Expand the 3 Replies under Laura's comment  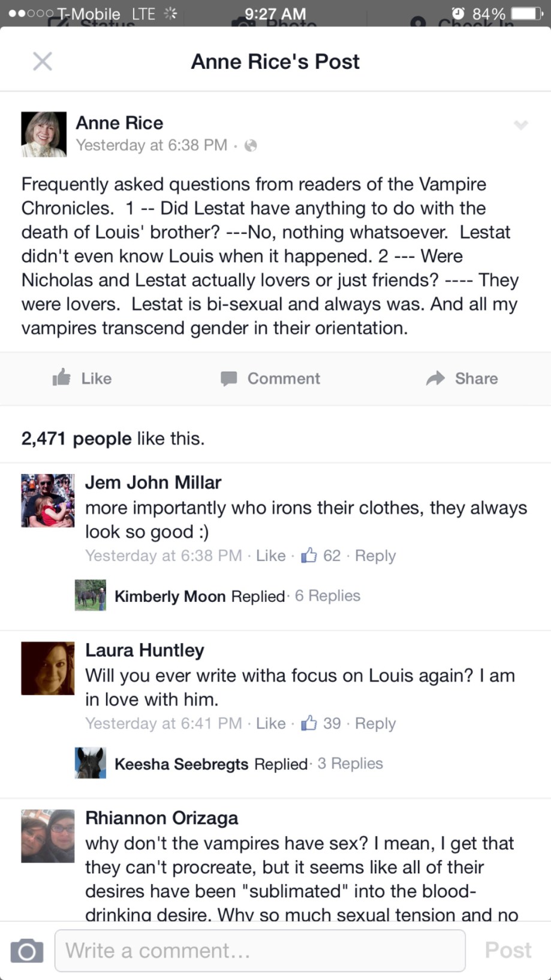click(350, 764)
